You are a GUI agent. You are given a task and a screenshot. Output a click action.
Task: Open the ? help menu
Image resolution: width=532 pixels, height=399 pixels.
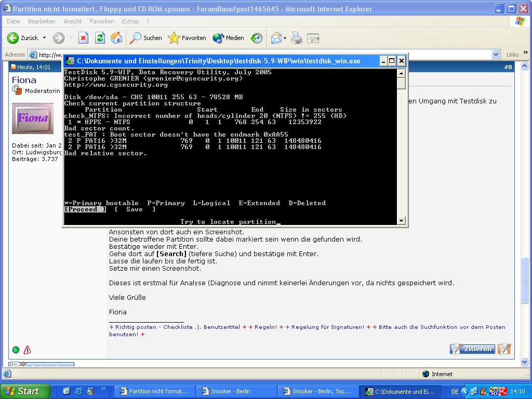(148, 21)
